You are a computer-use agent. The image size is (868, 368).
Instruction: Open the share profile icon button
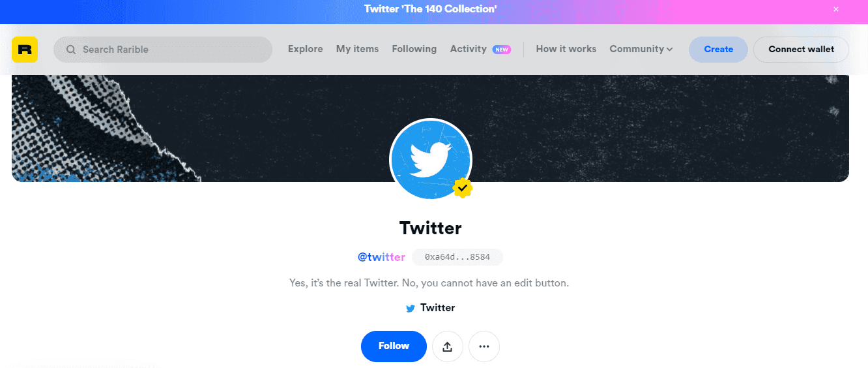(x=447, y=346)
